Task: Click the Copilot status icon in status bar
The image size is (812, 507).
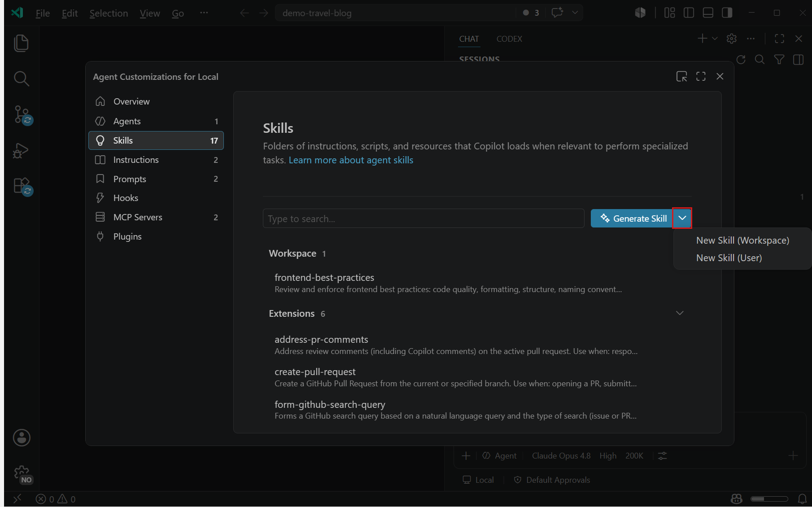Action: coord(736,499)
